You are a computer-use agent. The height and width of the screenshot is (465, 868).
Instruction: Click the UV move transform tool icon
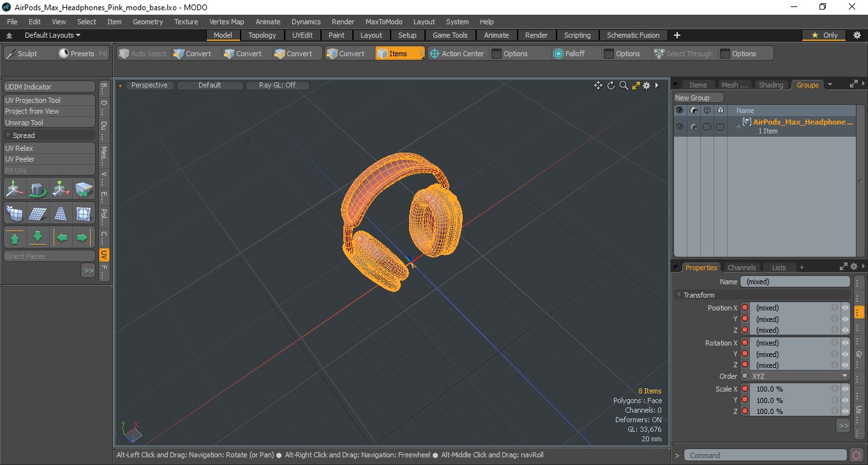coord(15,190)
